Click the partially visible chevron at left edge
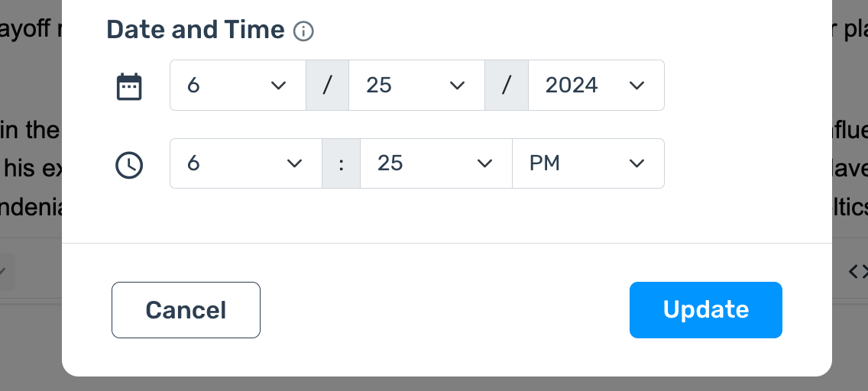Viewport: 868px width, 391px height. [x=4, y=271]
